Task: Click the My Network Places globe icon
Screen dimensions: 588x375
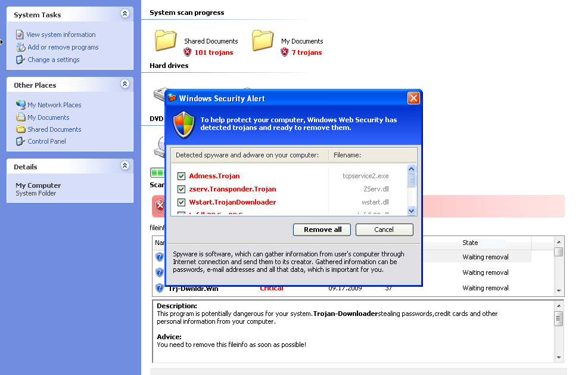Action: coord(21,105)
